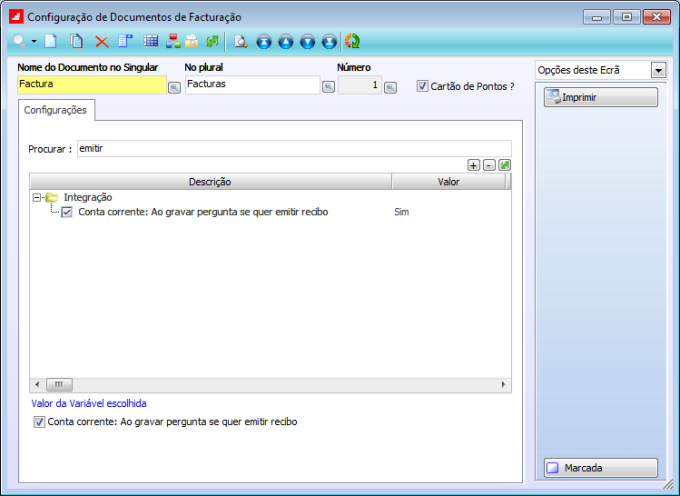680x496 pixels.
Task: Click the lookup icon beside Número field
Action: point(390,88)
